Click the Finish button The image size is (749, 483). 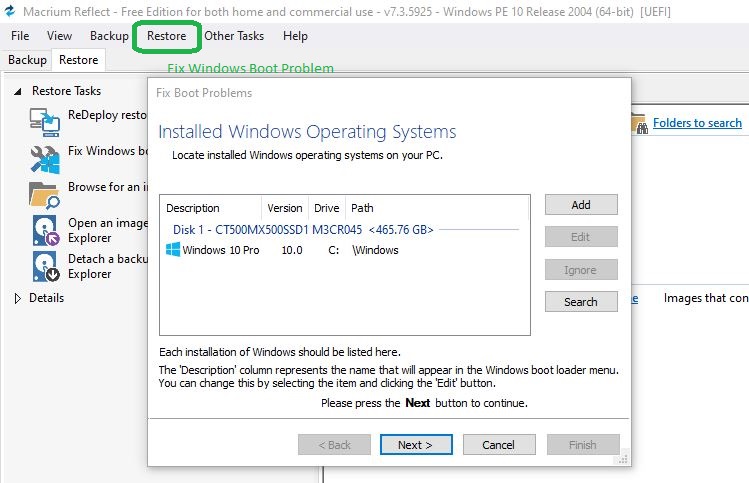(x=583, y=445)
